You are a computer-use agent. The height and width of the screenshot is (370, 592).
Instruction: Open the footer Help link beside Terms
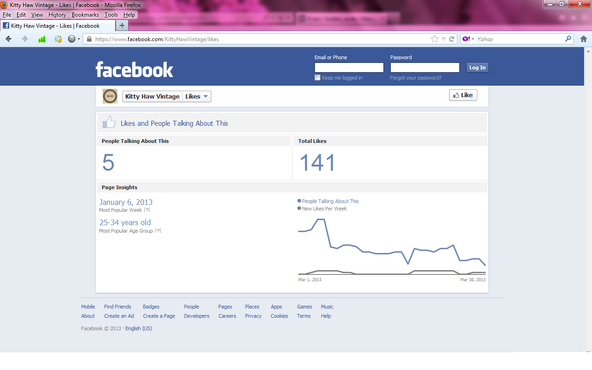[x=326, y=316]
